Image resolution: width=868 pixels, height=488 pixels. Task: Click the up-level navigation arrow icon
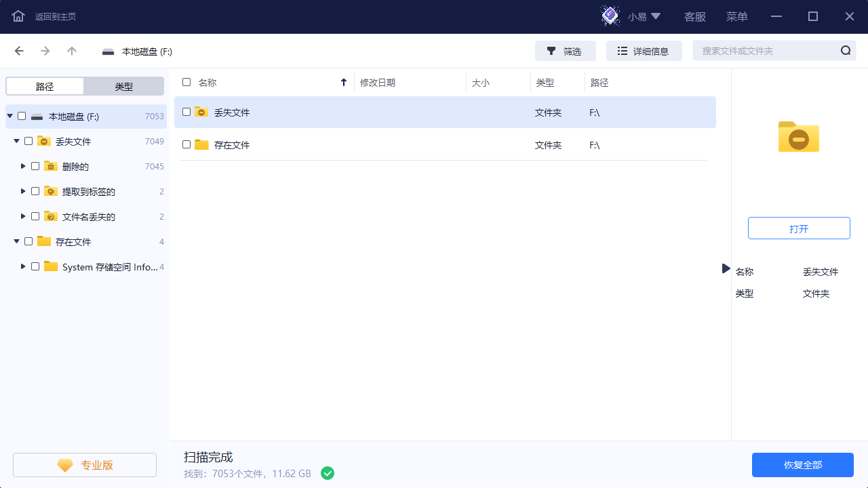point(72,50)
